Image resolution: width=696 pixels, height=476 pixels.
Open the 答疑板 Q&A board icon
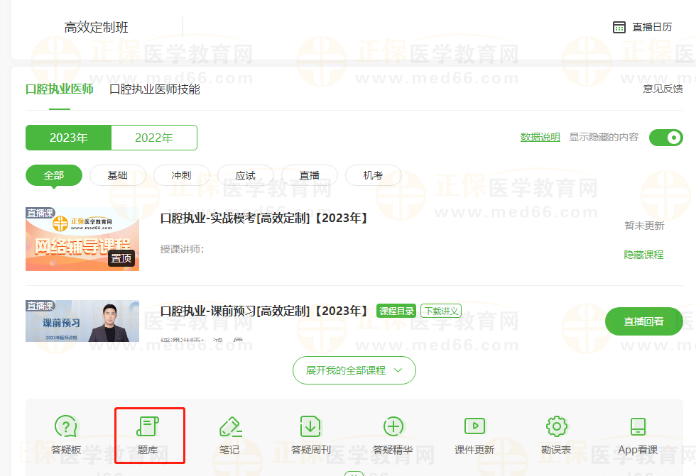tap(66, 428)
